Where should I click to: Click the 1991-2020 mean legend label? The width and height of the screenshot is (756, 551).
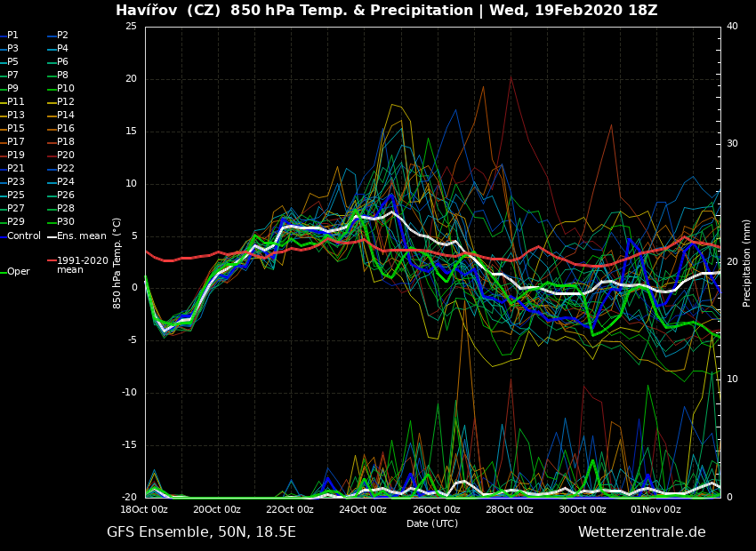[x=82, y=265]
